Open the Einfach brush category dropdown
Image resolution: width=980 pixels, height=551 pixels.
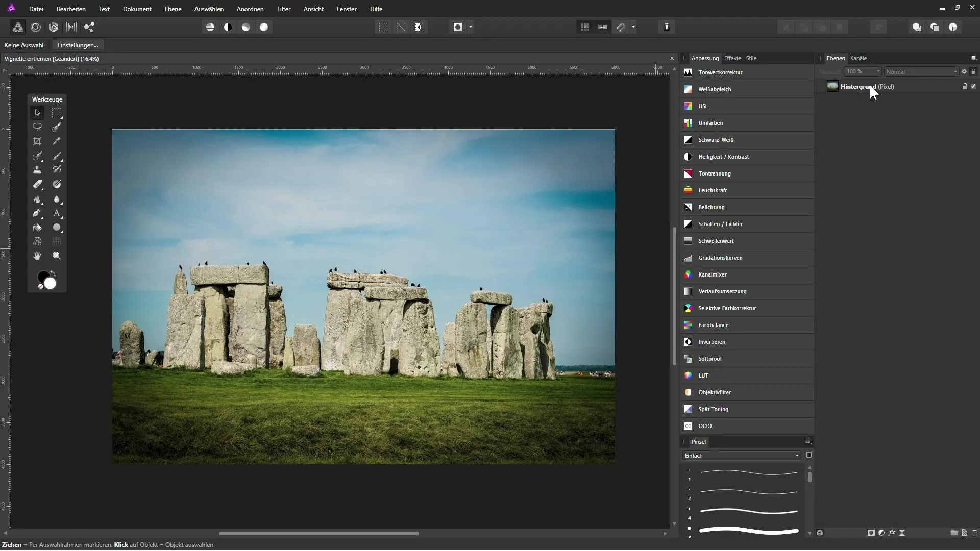pyautogui.click(x=741, y=456)
